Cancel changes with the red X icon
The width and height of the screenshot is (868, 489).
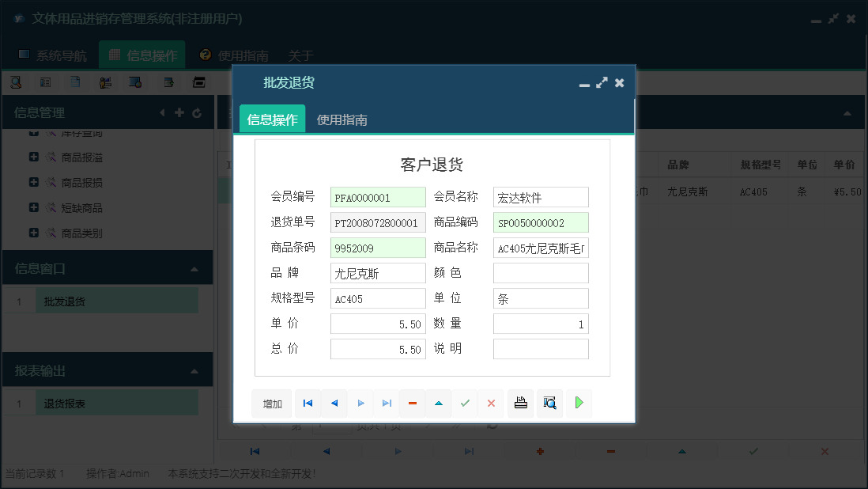pyautogui.click(x=490, y=404)
